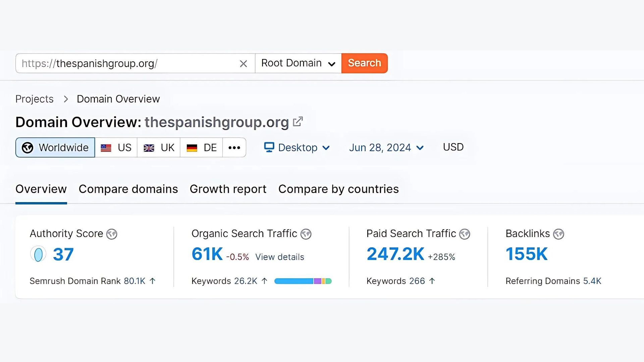Click up arrow beside paid Keywords 266
The width and height of the screenshot is (644, 362).
(x=432, y=281)
